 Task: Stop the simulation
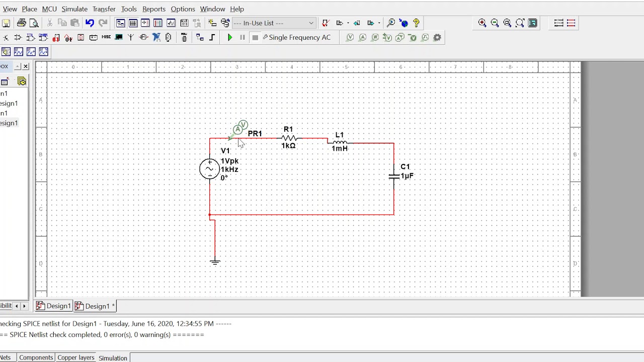(255, 37)
